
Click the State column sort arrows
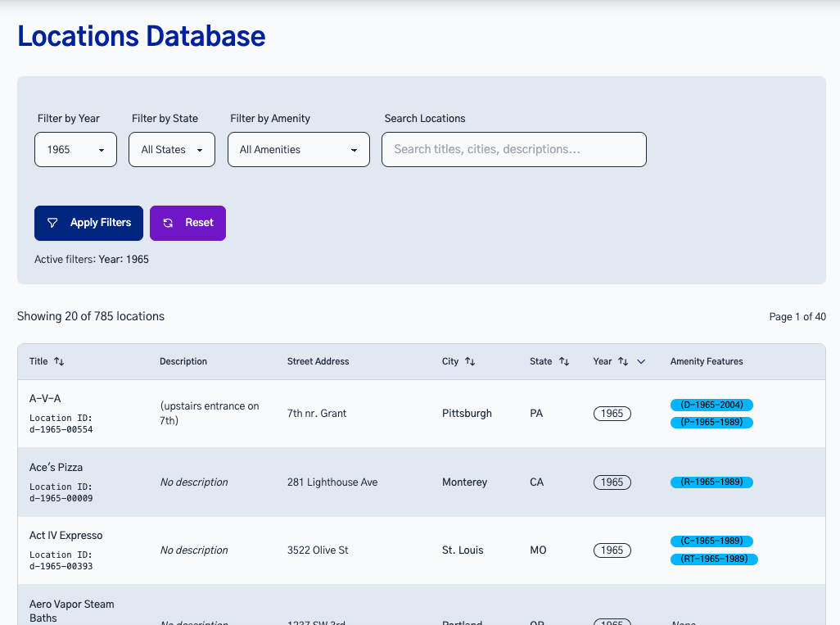564,361
